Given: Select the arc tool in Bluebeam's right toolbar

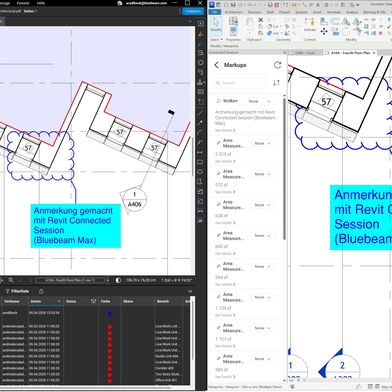Looking at the screenshot, I should click(200, 133).
